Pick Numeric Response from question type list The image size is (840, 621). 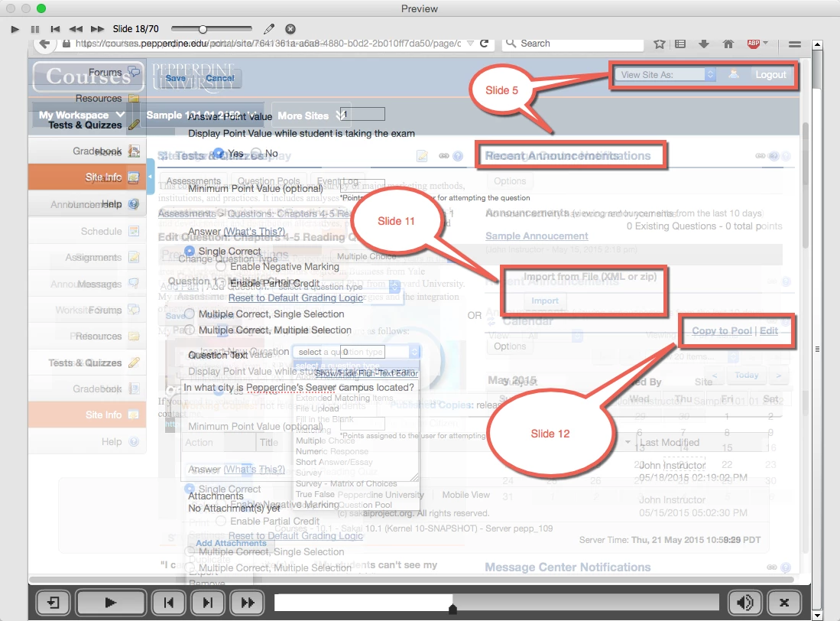tap(332, 451)
